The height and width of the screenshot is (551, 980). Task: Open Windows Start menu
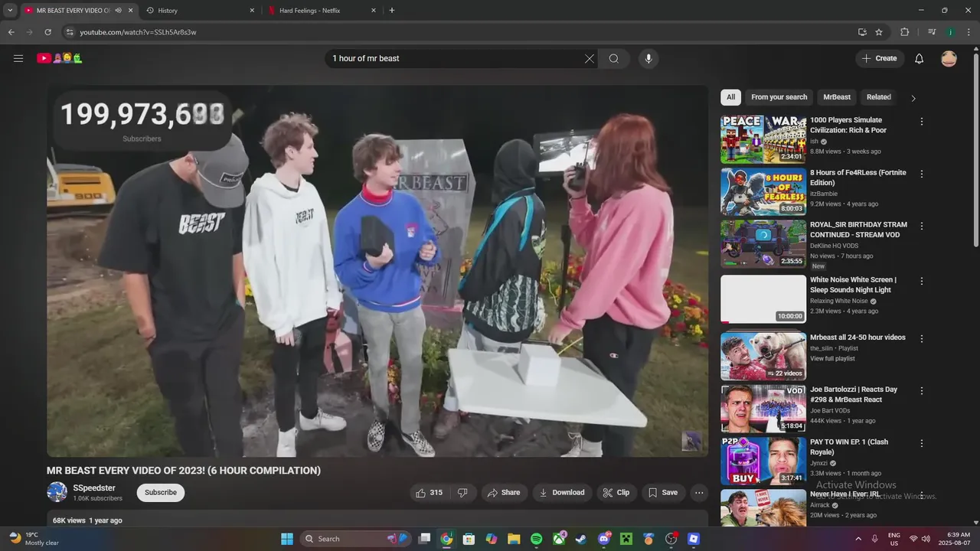(x=287, y=539)
